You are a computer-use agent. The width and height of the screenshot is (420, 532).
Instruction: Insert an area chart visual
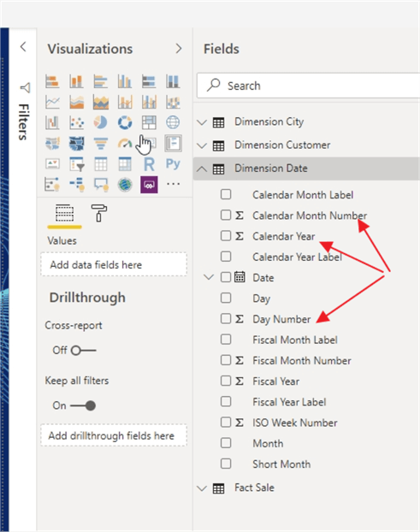point(76,102)
